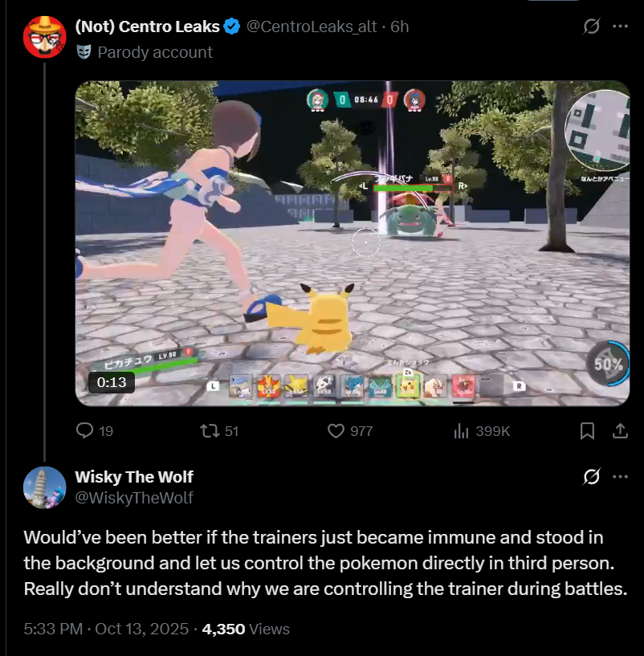Click Grok icon on Wisky The Wolf reply

coord(591,477)
